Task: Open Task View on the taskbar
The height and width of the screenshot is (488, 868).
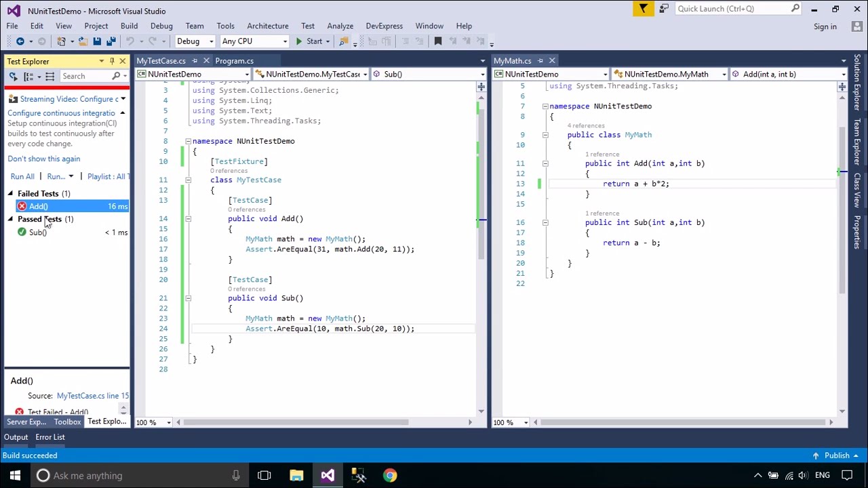Action: click(264, 476)
